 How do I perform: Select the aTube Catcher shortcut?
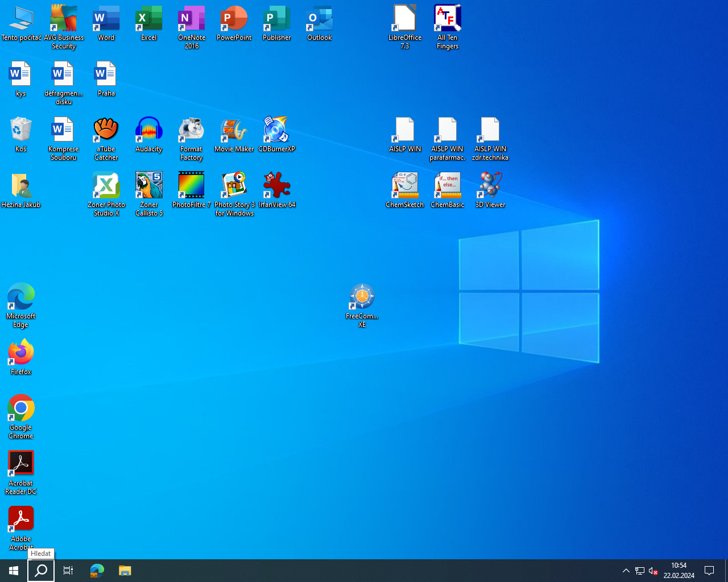tap(106, 139)
